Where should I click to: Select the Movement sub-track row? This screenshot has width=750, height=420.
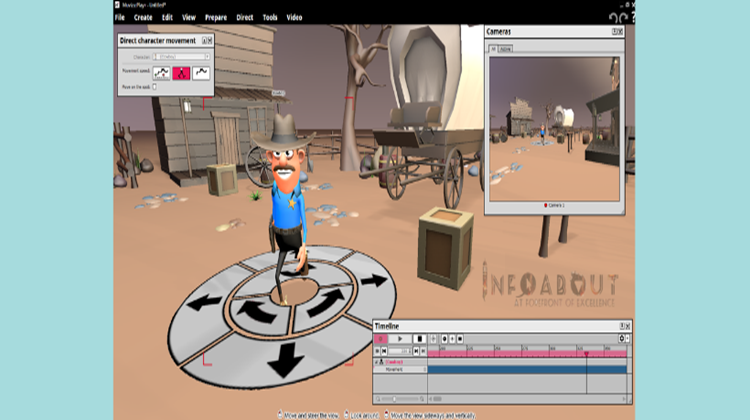[x=400, y=369]
